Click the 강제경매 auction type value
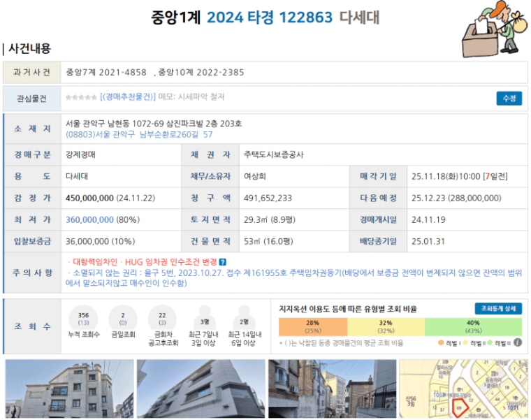The width and height of the screenshot is (531, 420). pyautogui.click(x=80, y=154)
